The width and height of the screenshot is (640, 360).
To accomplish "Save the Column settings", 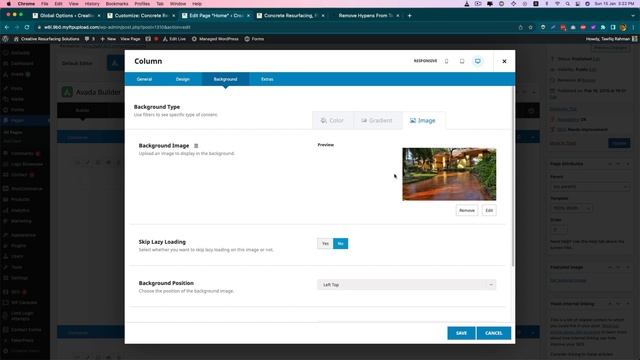I will pyautogui.click(x=461, y=333).
